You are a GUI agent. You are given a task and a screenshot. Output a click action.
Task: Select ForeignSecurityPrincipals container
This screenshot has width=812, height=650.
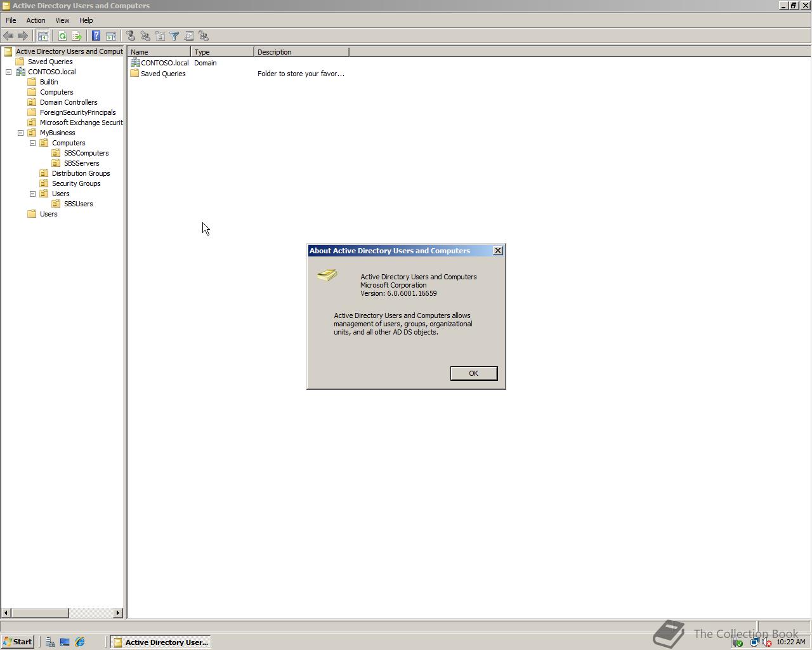[77, 112]
